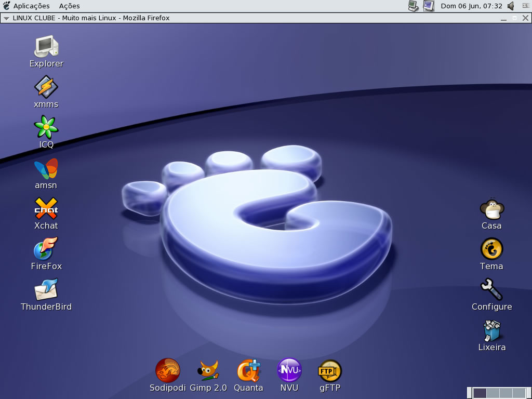Click the amsn butterfly icon

point(46,168)
